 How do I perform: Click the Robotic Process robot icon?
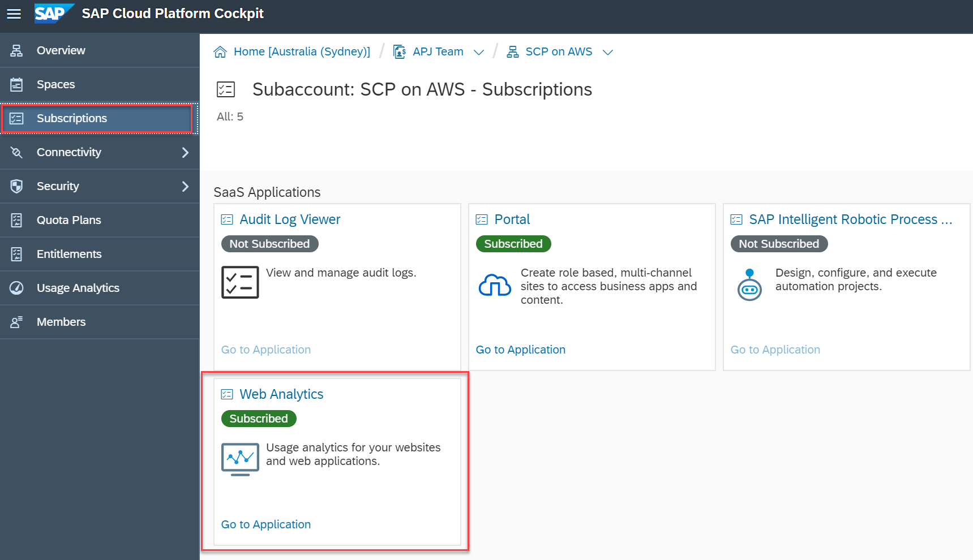tap(749, 285)
